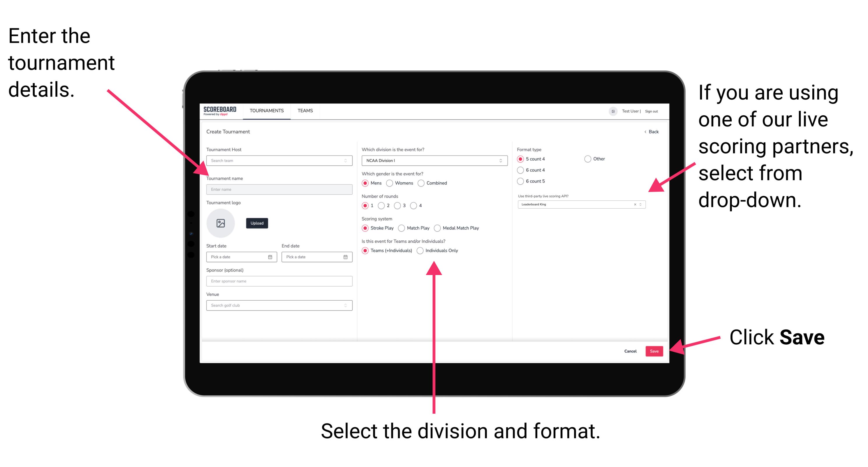Select the Womens gender radio button
Image resolution: width=868 pixels, height=467 pixels.
tap(390, 183)
